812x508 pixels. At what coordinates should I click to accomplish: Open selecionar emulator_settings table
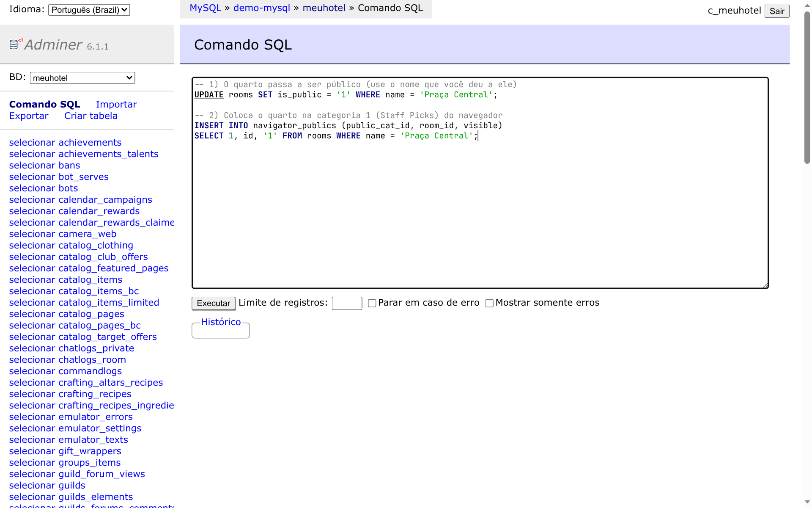coord(75,428)
